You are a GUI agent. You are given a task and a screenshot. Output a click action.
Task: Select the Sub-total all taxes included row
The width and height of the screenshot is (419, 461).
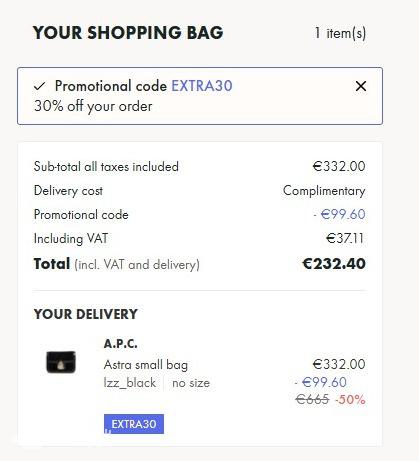(x=200, y=166)
